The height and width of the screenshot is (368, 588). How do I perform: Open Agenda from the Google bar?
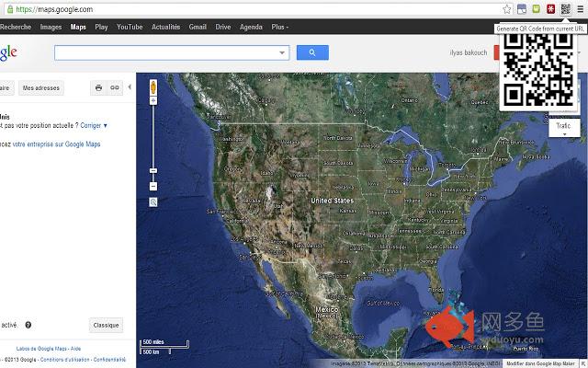pyautogui.click(x=251, y=27)
